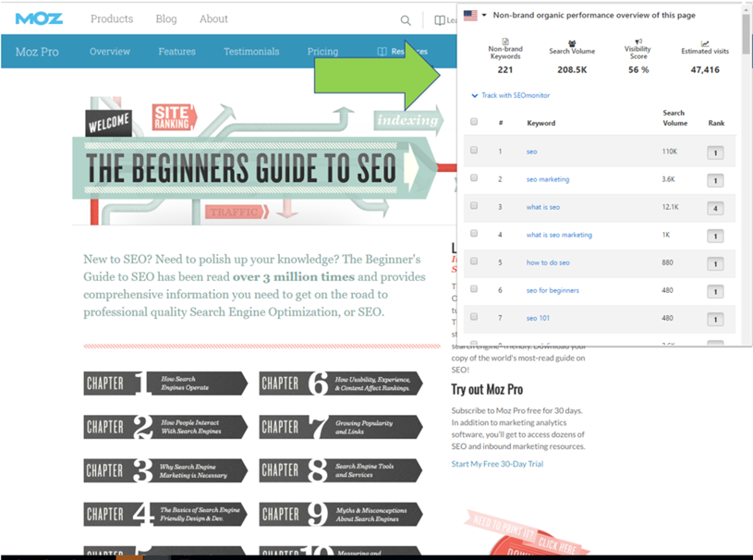Open Chapter 1 How Search Engines Operate
Viewport: 753px width, 560px height.
(165, 383)
